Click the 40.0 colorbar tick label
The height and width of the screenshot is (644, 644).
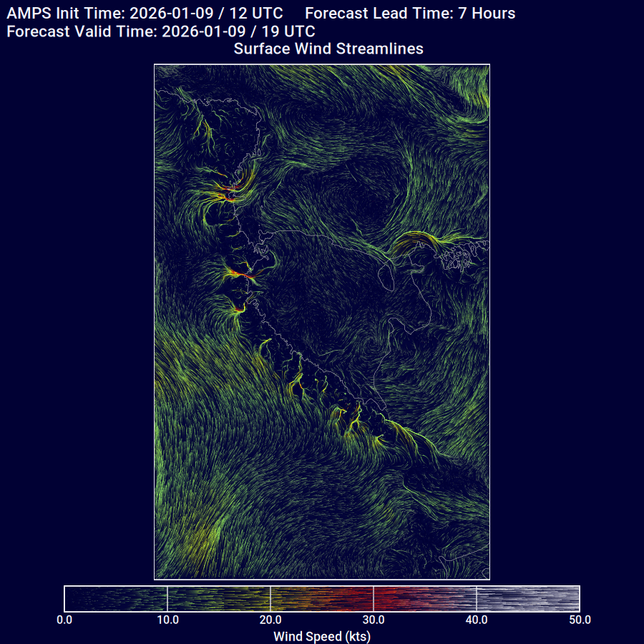477,620
